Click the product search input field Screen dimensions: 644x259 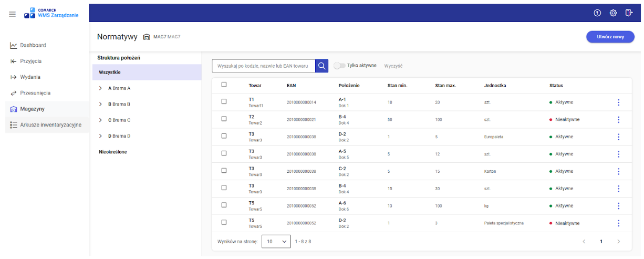(x=264, y=66)
